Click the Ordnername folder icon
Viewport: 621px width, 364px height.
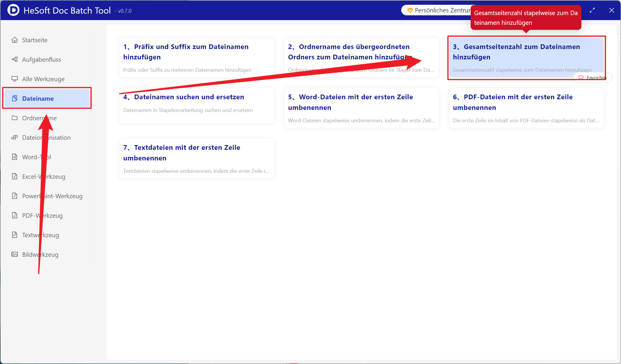(x=14, y=118)
